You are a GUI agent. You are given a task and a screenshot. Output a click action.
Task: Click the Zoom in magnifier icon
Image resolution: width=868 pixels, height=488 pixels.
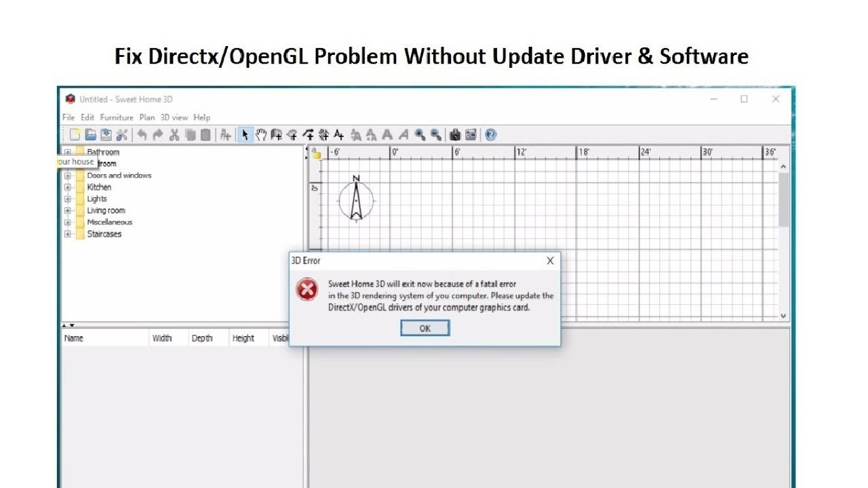420,135
